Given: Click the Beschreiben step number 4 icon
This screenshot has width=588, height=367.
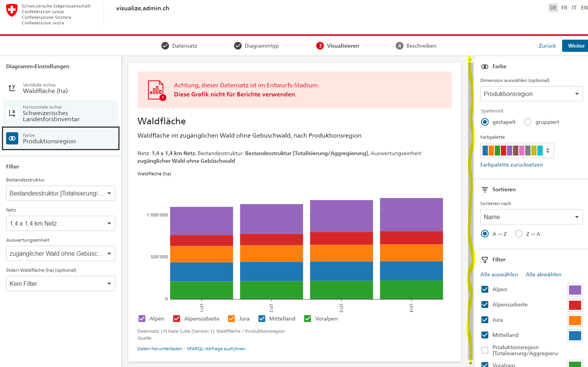Looking at the screenshot, I should coord(399,46).
